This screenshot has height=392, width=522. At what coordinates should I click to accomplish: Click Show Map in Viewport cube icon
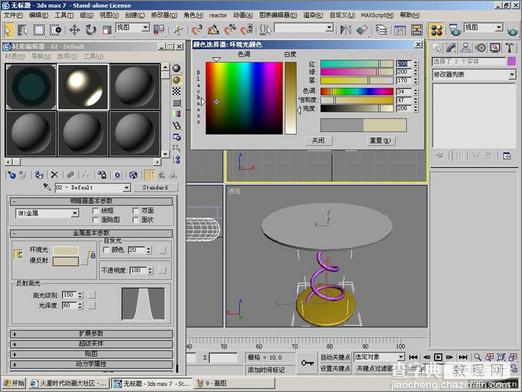(133, 175)
